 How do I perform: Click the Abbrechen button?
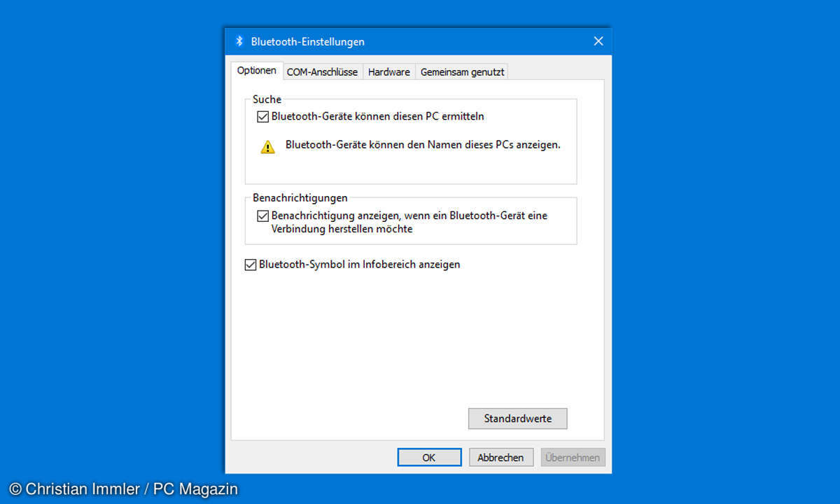[500, 457]
